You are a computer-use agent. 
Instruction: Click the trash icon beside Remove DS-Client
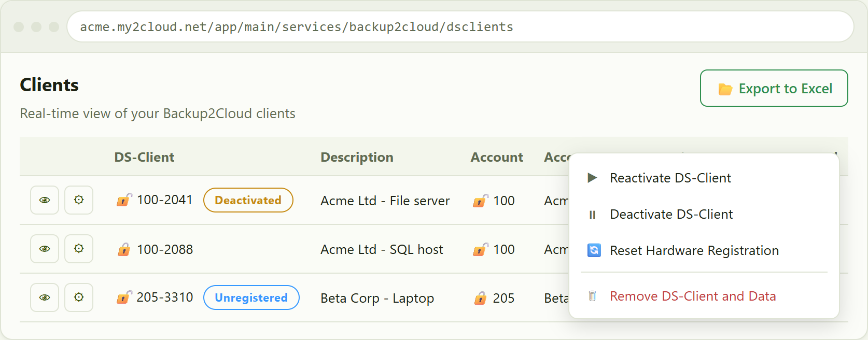(x=592, y=296)
